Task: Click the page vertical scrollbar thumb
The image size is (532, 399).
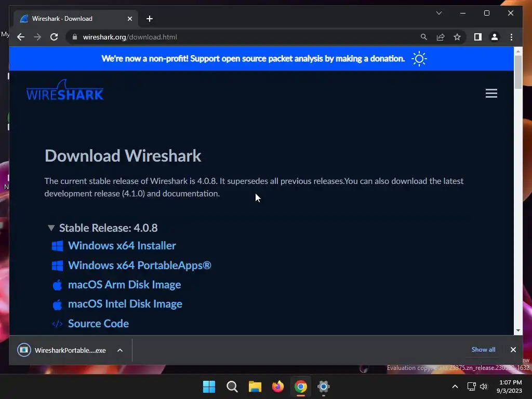Action: click(x=518, y=72)
